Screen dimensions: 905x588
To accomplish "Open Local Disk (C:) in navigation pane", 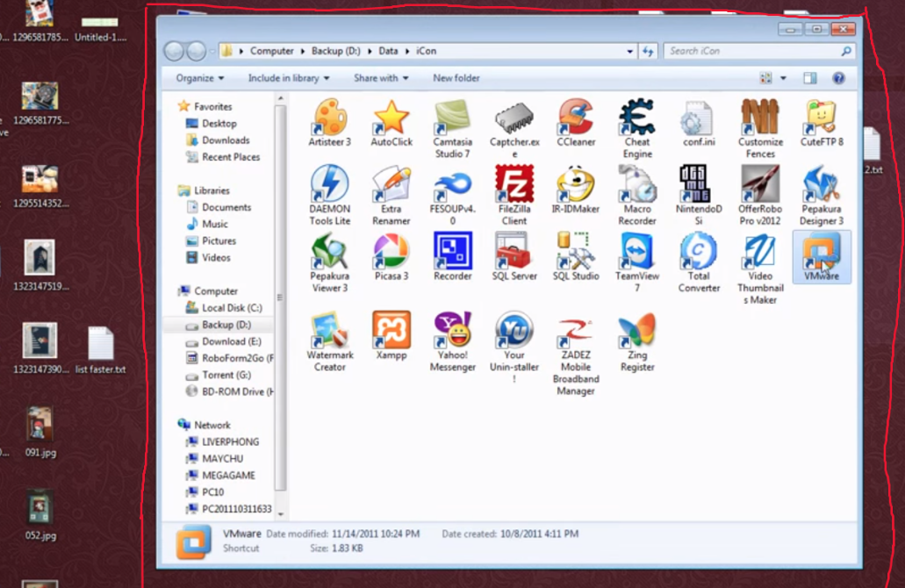I will pos(232,308).
